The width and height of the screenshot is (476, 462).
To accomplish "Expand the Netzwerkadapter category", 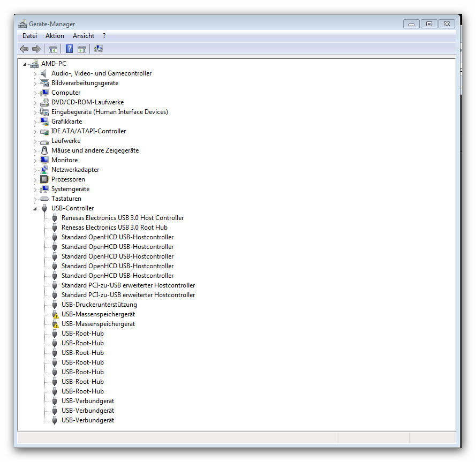I will pyautogui.click(x=35, y=170).
